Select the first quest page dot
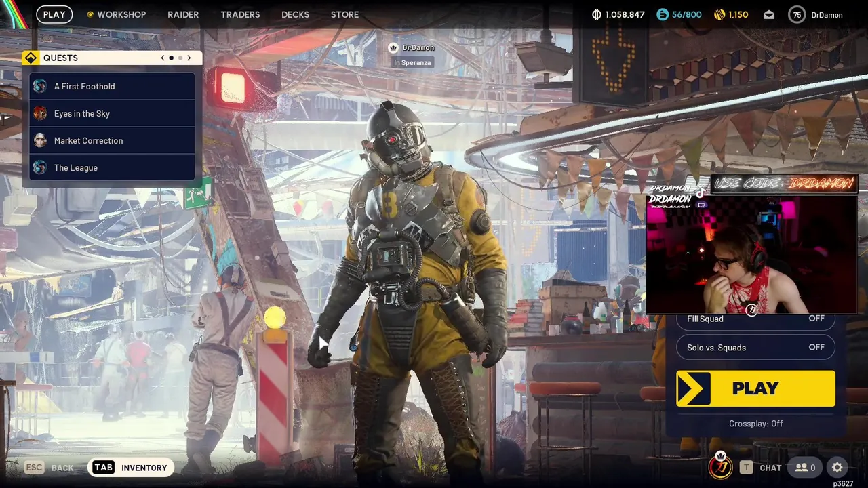Screen dimensions: 868x488 [171, 58]
